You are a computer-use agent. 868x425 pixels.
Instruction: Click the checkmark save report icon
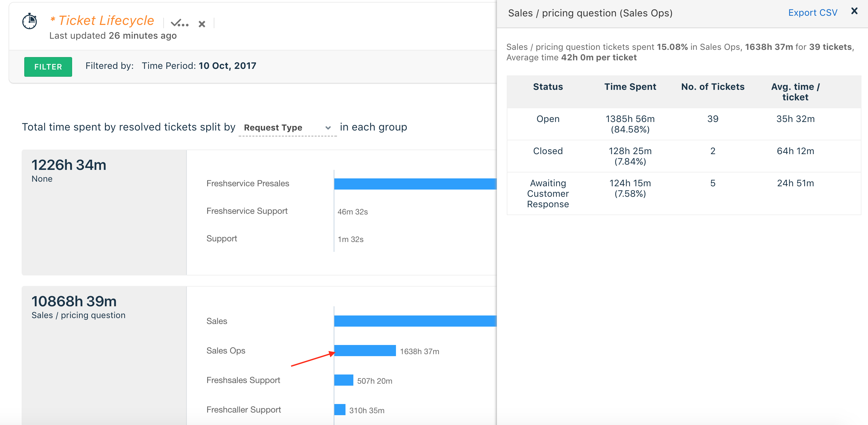[x=179, y=24]
